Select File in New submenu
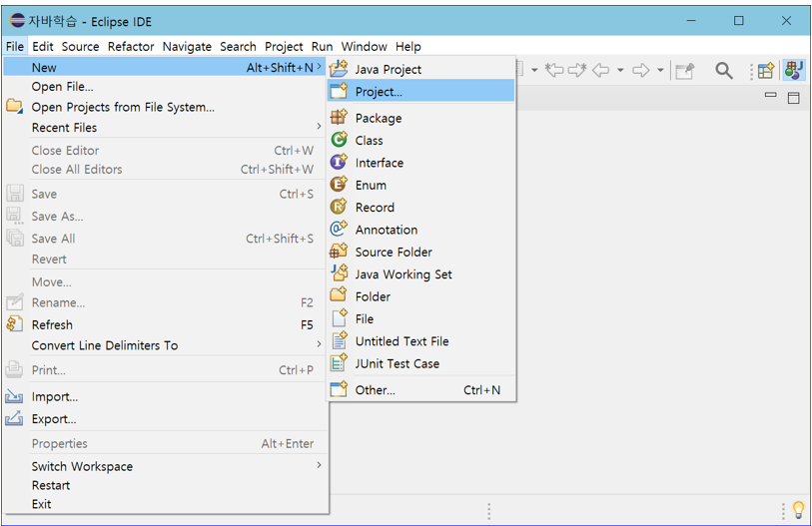812x526 pixels. point(421,318)
